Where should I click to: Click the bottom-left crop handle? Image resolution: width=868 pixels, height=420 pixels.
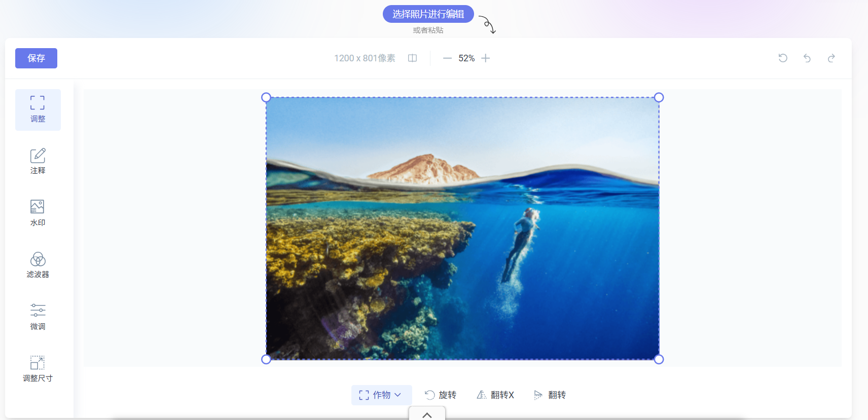pos(266,359)
